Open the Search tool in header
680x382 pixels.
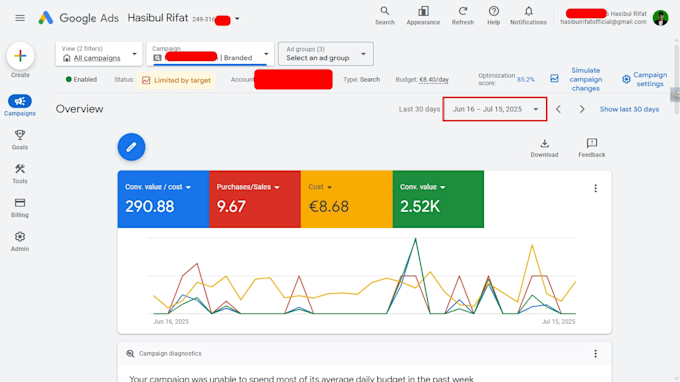(x=385, y=16)
